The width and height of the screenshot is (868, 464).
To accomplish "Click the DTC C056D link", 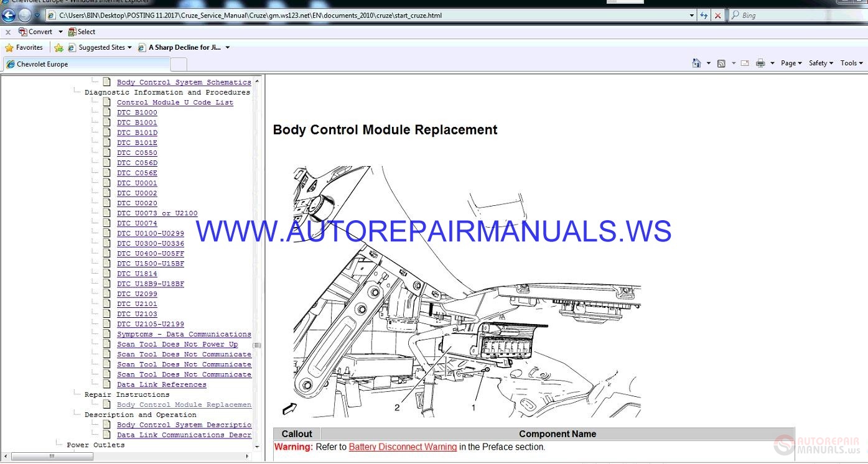I will [137, 163].
